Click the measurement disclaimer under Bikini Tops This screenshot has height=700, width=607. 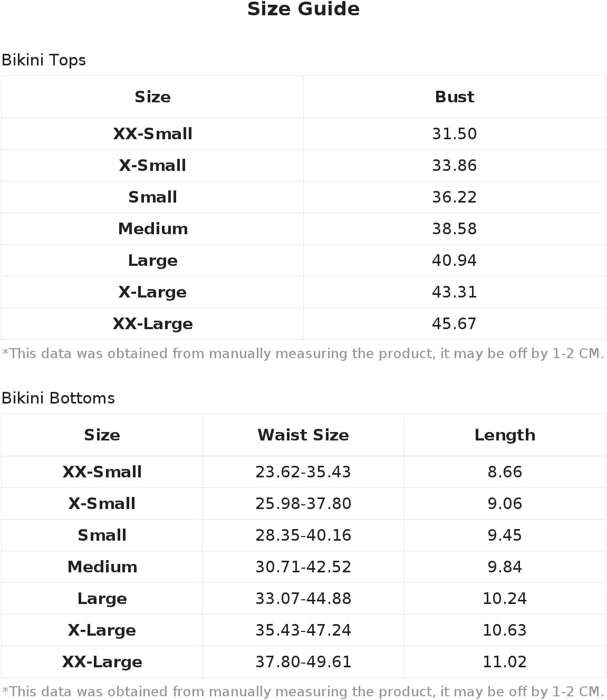point(303,354)
